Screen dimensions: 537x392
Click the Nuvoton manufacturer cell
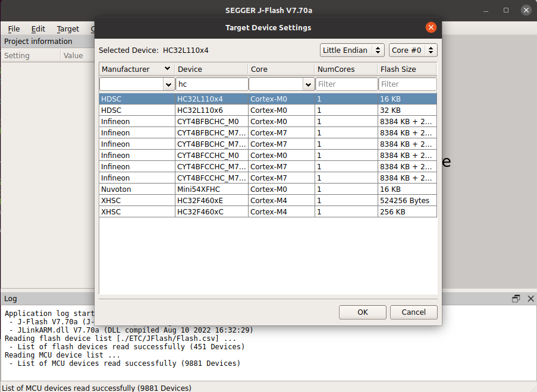[137, 189]
